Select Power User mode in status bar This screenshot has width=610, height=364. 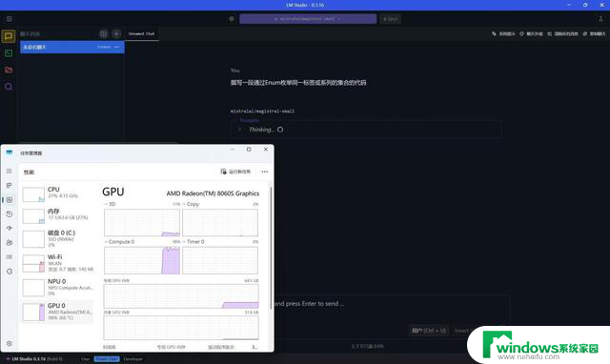(107, 359)
